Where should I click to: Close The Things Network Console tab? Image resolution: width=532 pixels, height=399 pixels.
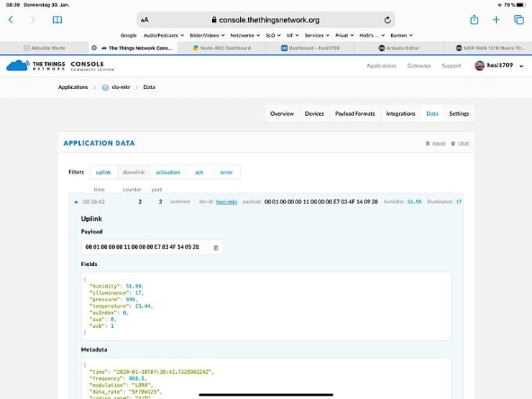click(94, 48)
